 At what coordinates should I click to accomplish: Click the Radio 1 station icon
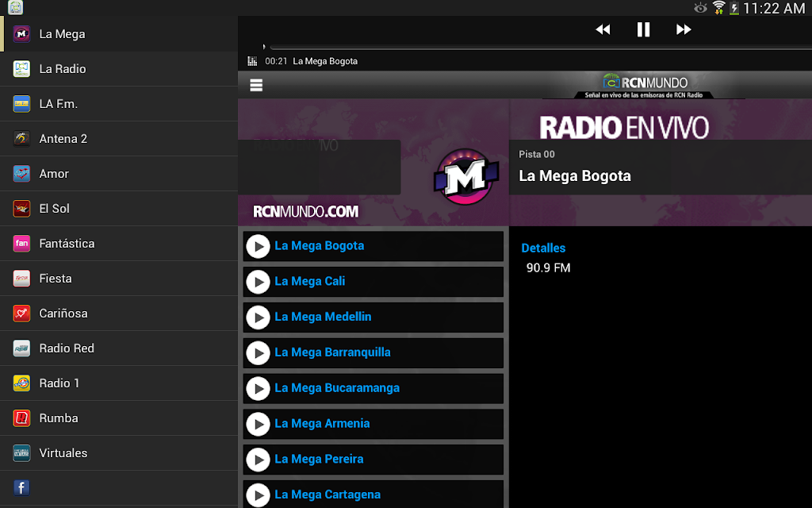point(21,383)
